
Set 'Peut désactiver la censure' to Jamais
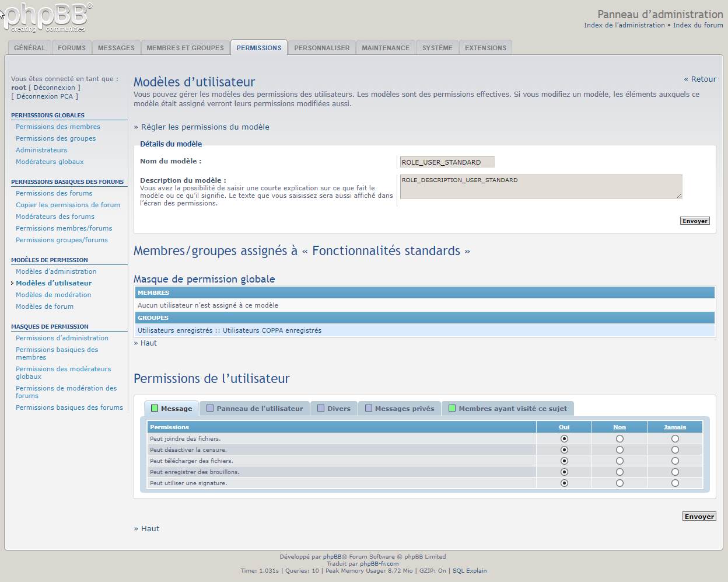675,450
